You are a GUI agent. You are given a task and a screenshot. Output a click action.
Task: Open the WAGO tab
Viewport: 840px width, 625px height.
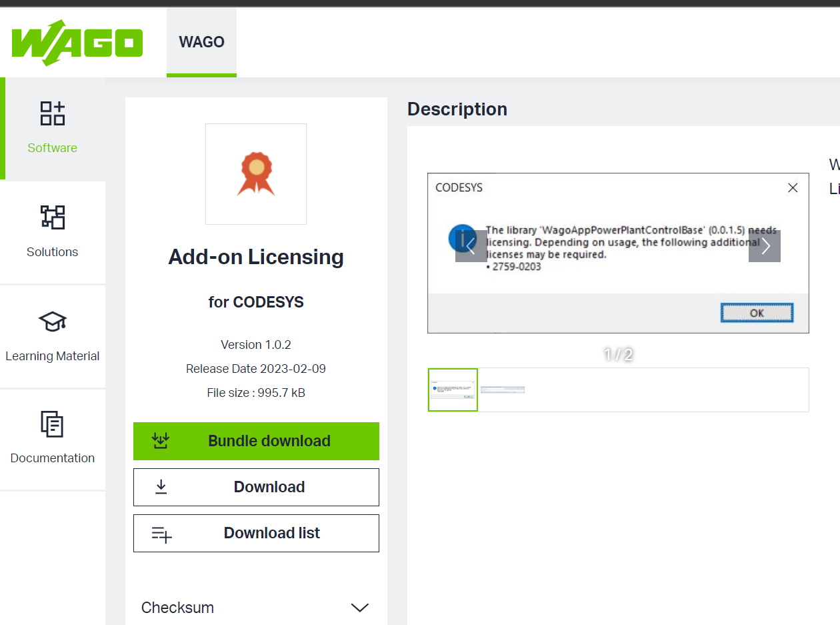pyautogui.click(x=201, y=42)
